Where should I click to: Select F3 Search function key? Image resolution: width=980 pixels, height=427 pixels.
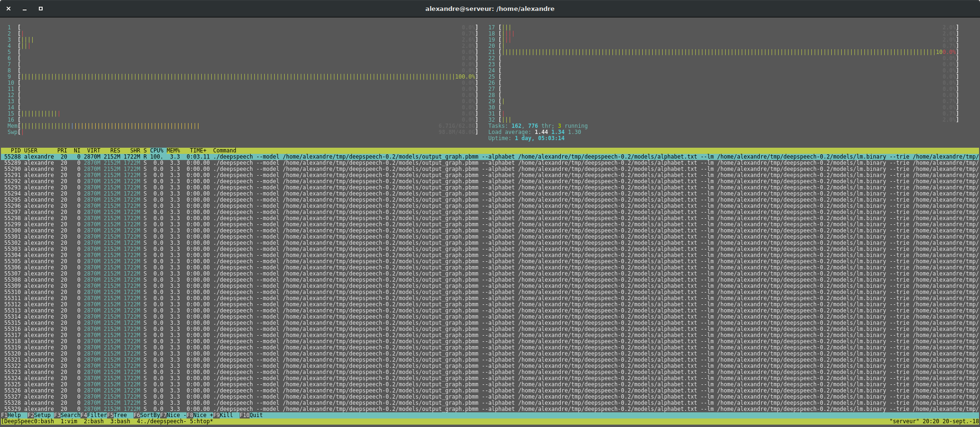(67, 415)
